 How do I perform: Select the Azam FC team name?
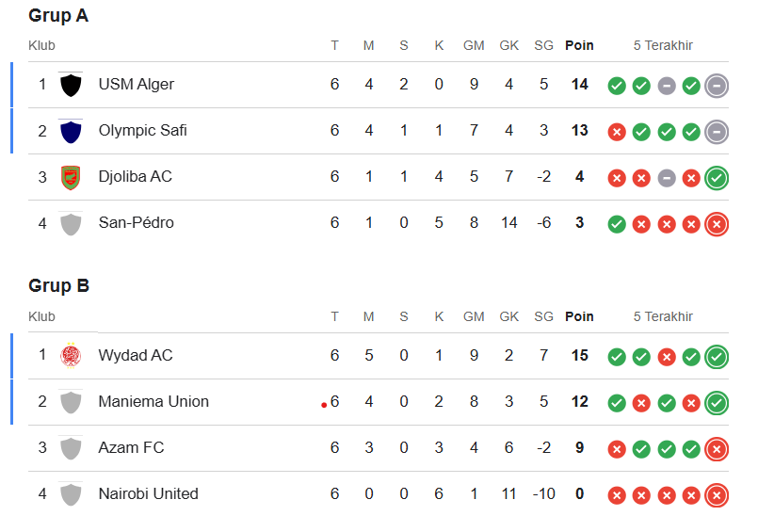point(131,448)
